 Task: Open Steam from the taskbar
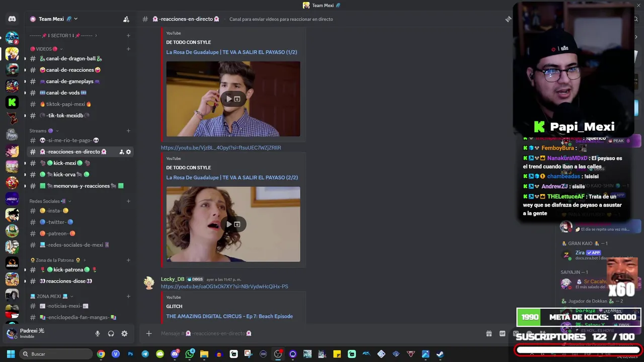pyautogui.click(x=440, y=354)
